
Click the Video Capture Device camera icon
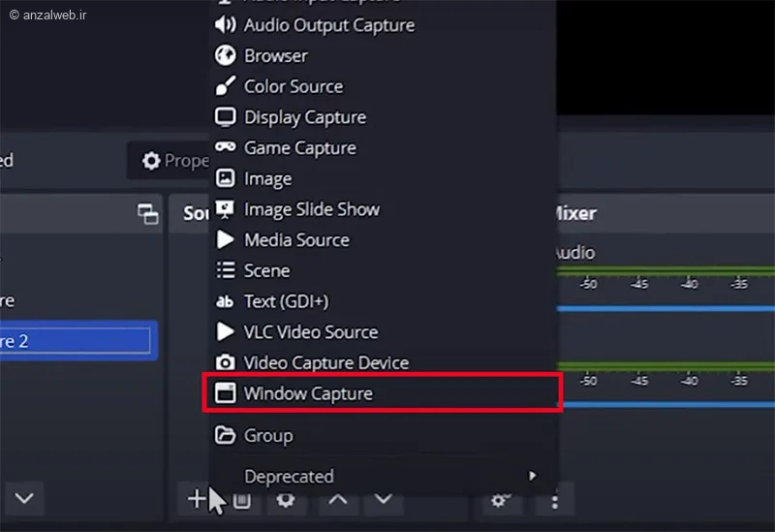pyautogui.click(x=225, y=362)
